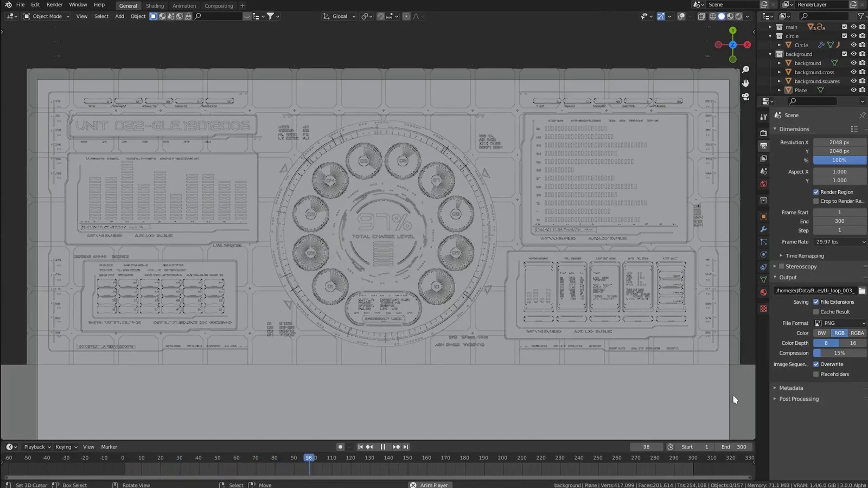Screen dimensions: 868x488
Task: Open the Frame Rate dropdown
Action: (839, 242)
